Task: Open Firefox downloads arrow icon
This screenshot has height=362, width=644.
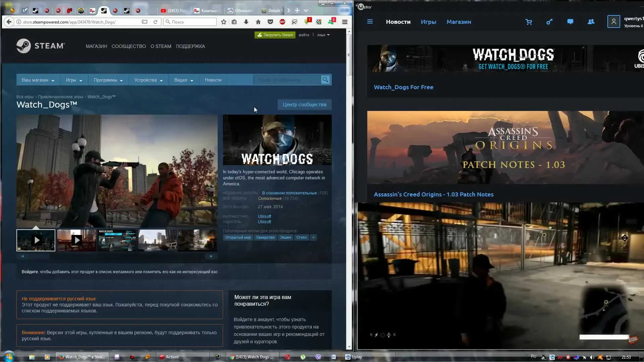Action: (x=246, y=22)
